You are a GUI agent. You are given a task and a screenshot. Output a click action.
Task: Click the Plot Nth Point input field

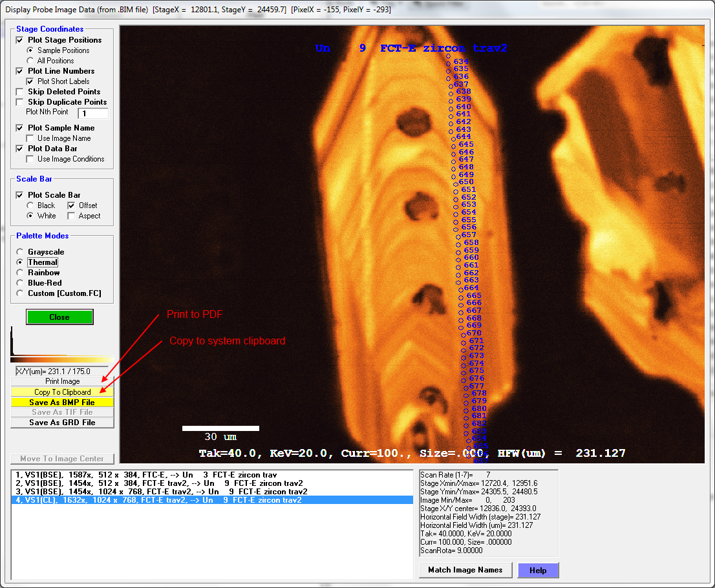(92, 113)
